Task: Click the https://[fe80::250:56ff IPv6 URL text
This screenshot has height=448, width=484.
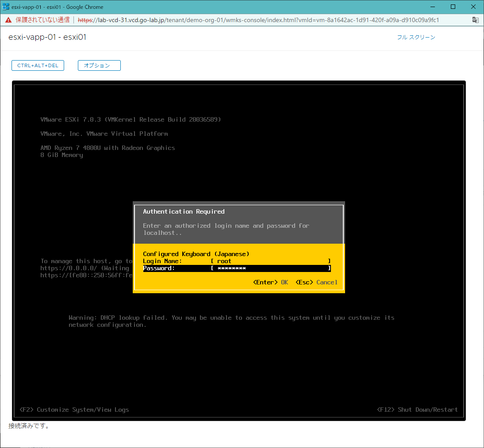Action: coord(86,275)
